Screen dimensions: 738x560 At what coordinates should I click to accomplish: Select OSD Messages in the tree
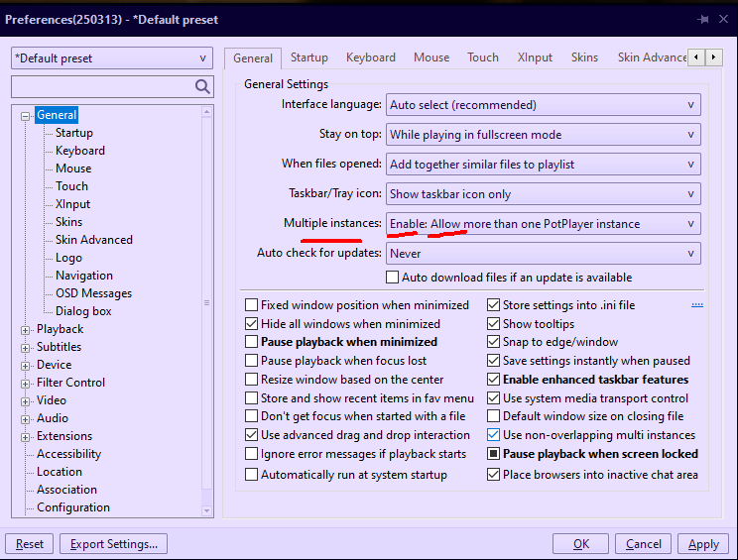(x=93, y=293)
